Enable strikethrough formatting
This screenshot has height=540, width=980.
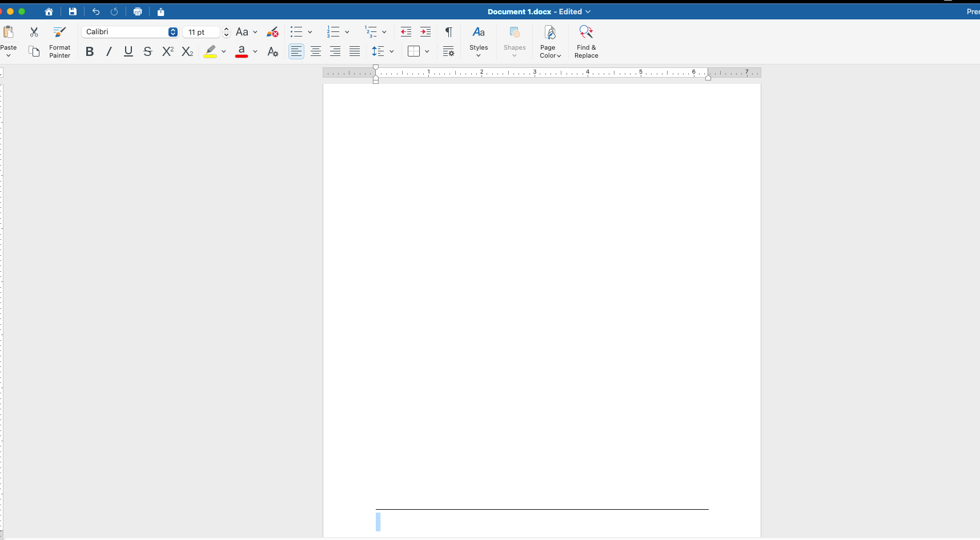click(147, 51)
